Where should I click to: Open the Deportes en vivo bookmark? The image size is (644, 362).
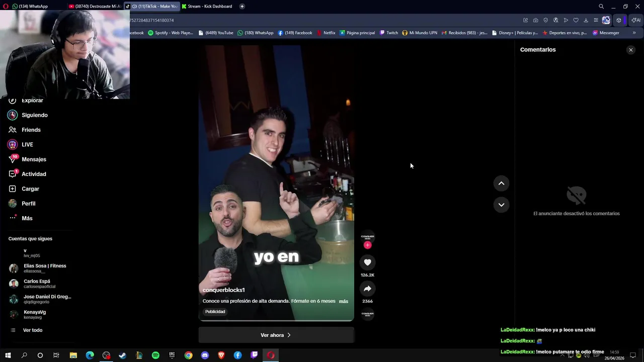(x=565, y=33)
